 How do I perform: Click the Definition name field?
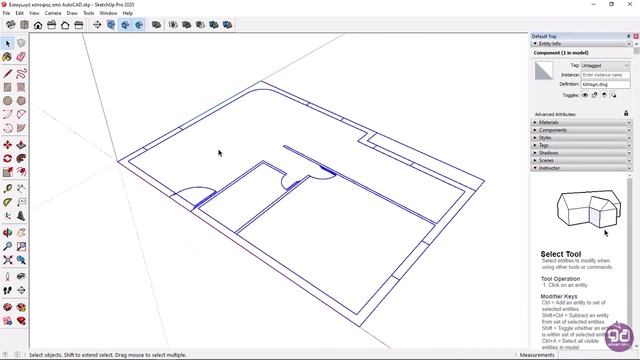(605, 84)
